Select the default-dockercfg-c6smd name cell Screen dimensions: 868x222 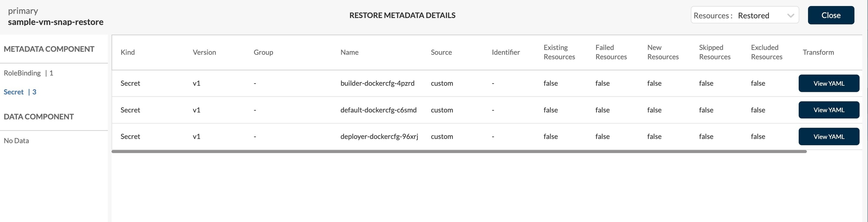point(378,110)
